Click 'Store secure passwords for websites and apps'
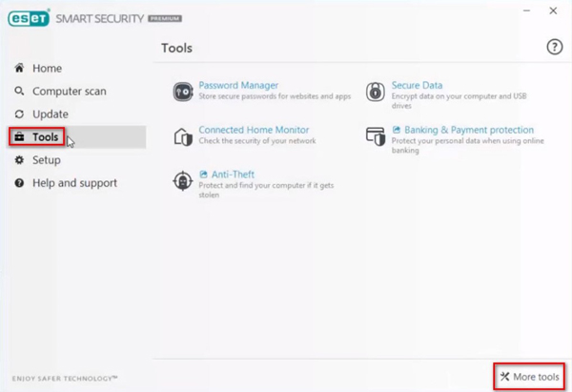 point(275,96)
